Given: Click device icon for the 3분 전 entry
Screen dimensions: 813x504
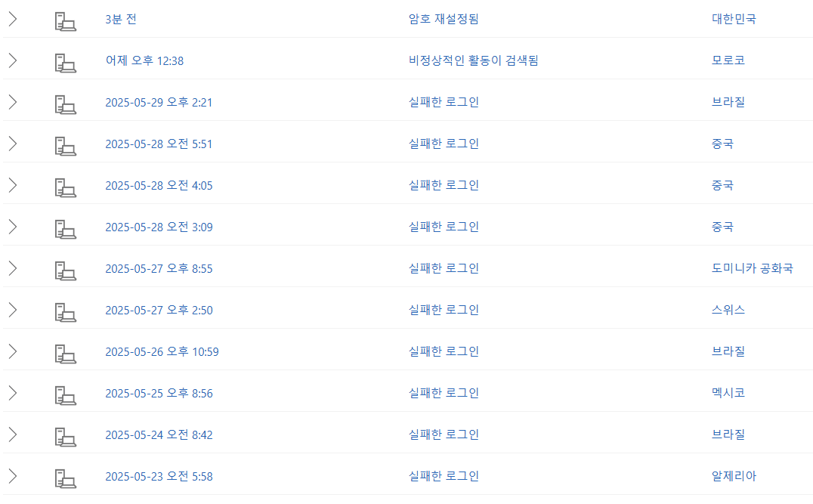Looking at the screenshot, I should pos(66,21).
